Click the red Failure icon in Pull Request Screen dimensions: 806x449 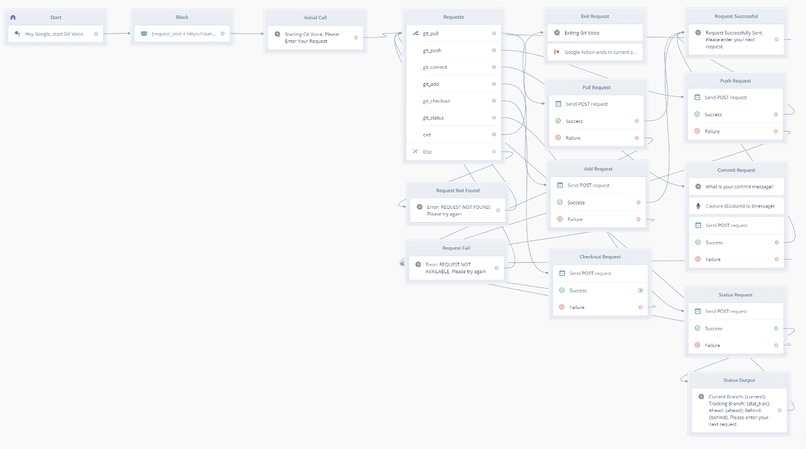tap(558, 137)
